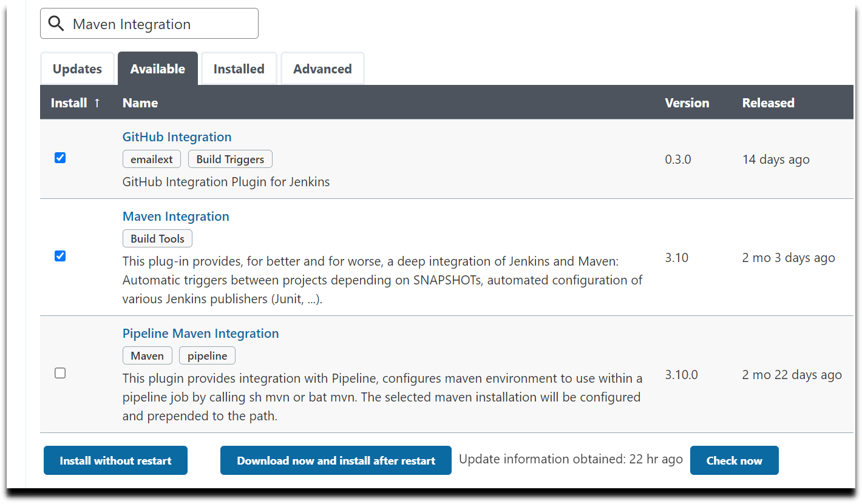Screen dimensions: 862x504
Task: Click the Maven tag on Pipeline Maven Integration
Action: 147,355
